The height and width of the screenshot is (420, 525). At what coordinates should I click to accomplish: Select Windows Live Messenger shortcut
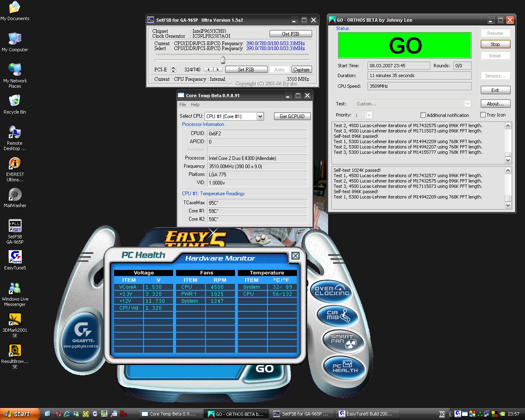pos(15,294)
